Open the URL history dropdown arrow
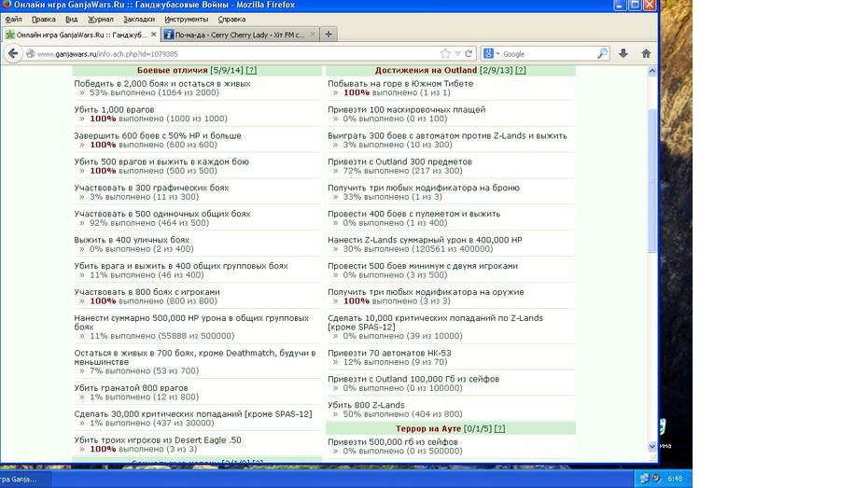Image resolution: width=868 pixels, height=488 pixels. [458, 54]
